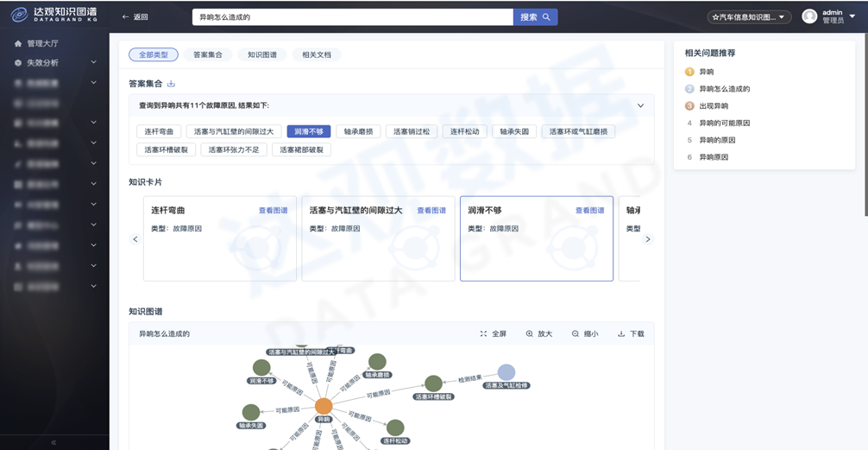868x450 pixels.
Task: Collapse the sidebar with the double chevron
Action: click(x=53, y=442)
